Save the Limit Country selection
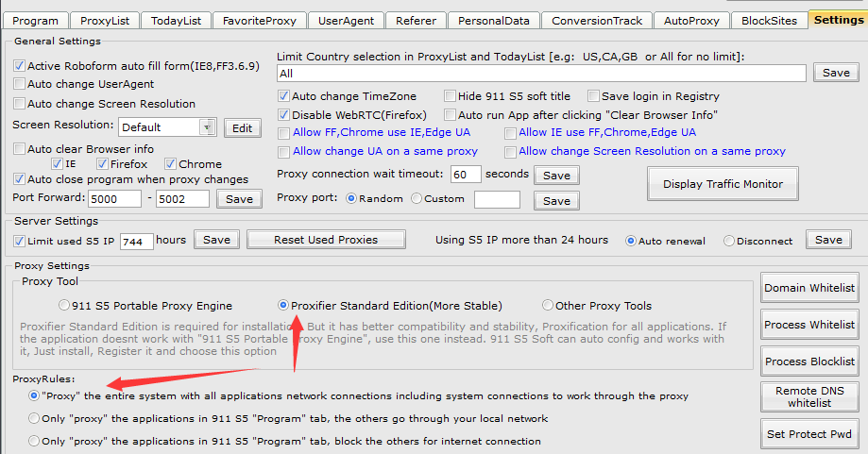 836,73
